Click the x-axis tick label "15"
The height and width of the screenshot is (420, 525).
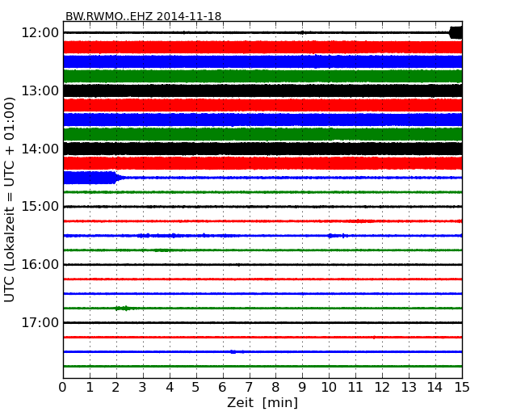(462, 387)
